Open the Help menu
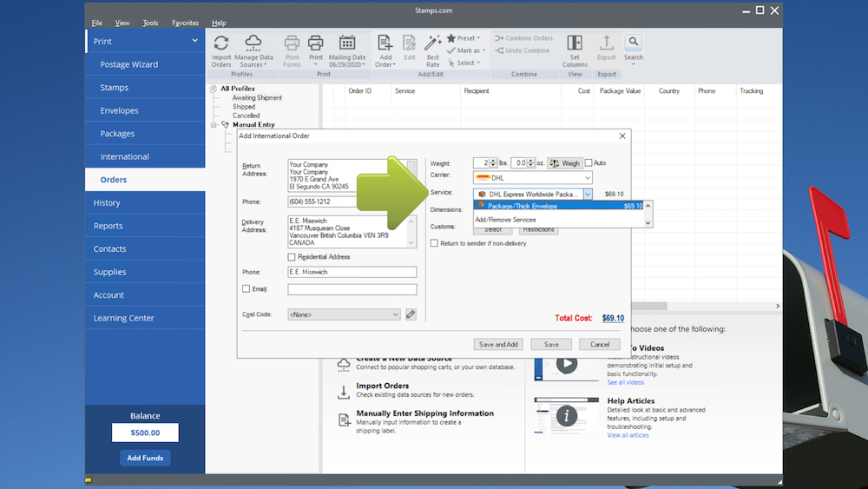 click(x=219, y=23)
